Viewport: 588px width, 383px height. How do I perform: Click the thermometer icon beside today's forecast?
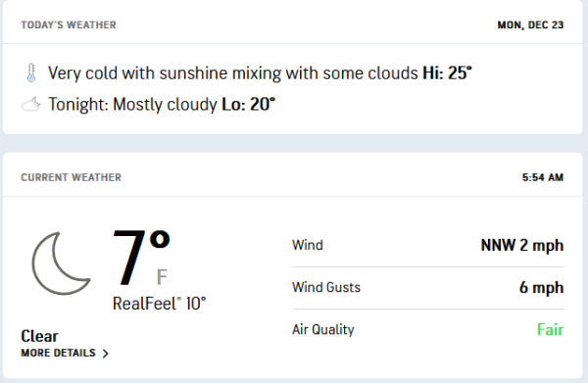tap(31, 72)
